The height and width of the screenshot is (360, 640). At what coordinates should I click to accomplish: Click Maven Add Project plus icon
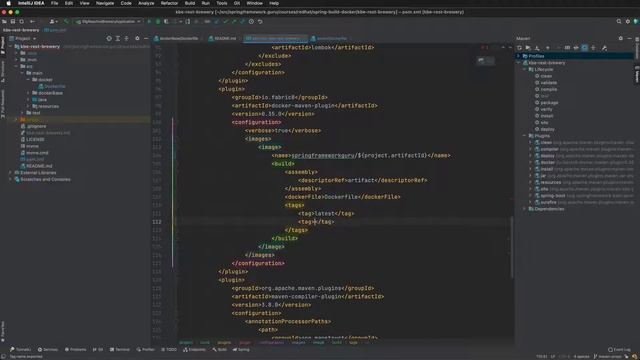pos(548,48)
